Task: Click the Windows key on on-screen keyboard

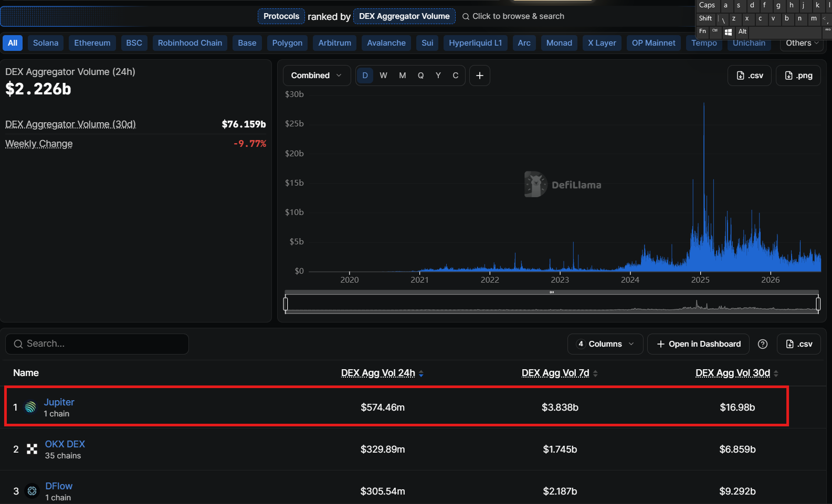Action: pyautogui.click(x=728, y=32)
